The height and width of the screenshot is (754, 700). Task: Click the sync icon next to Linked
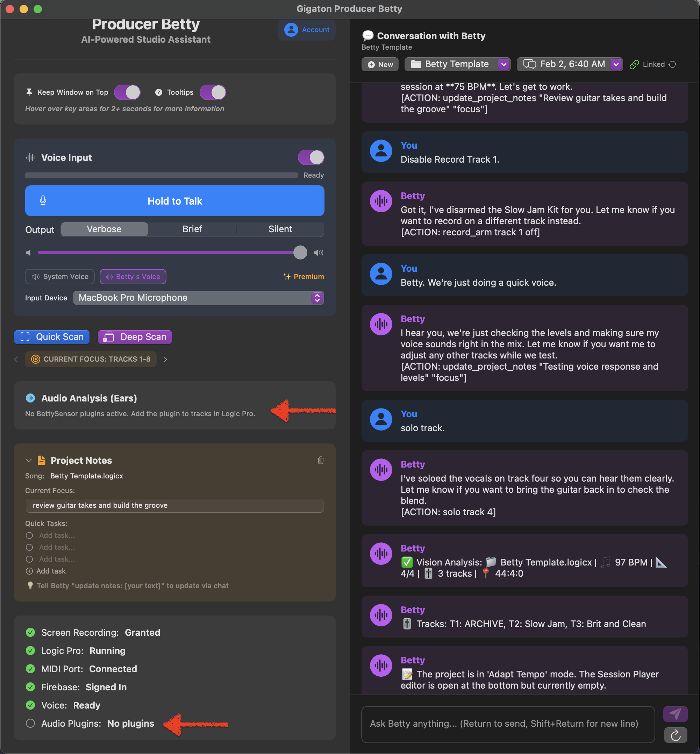673,64
